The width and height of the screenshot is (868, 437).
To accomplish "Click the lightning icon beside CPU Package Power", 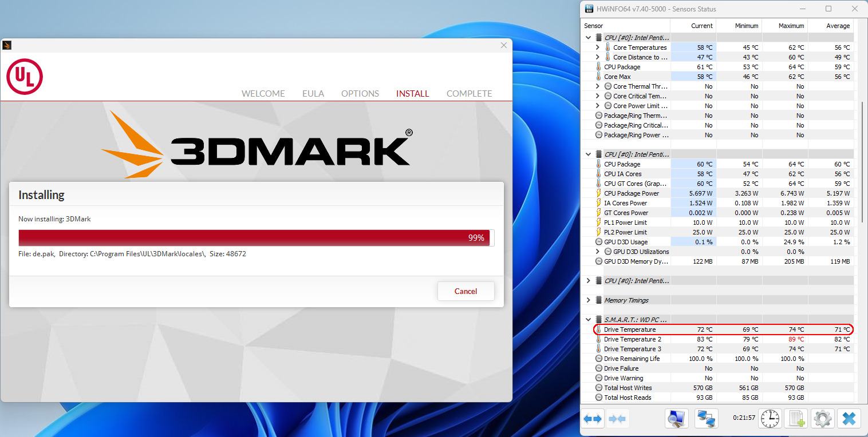I will 598,193.
